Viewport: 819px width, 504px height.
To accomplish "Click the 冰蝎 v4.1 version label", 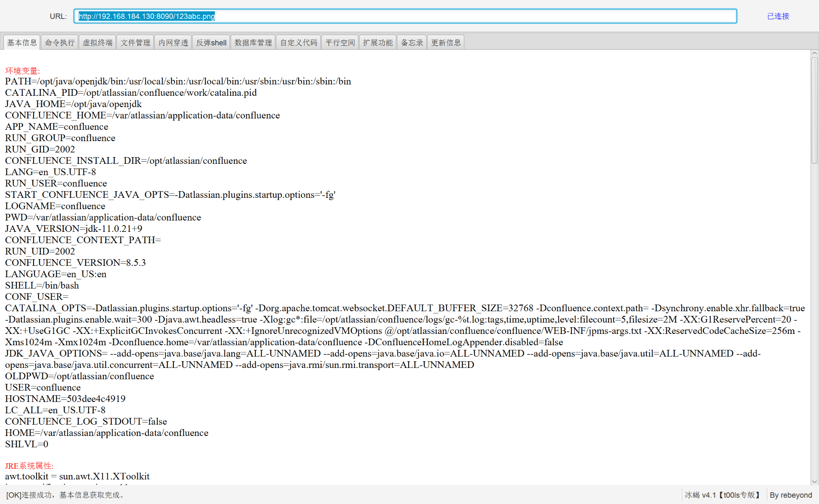I will (722, 495).
